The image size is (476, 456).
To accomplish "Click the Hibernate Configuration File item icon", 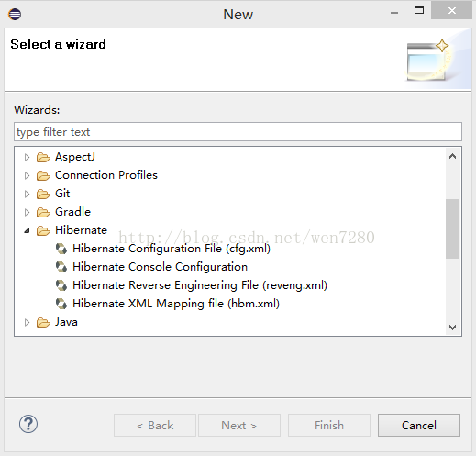I will (61, 249).
